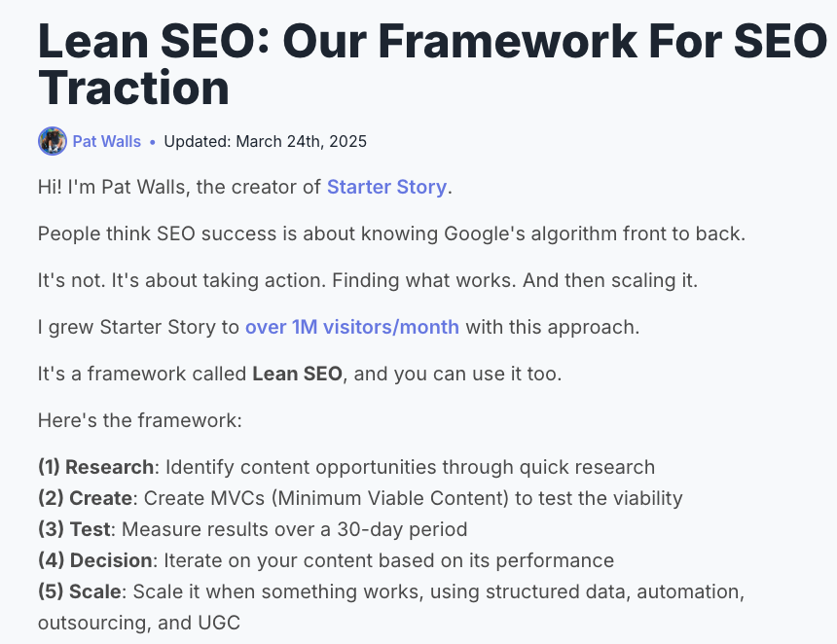
Task: Click Pat Walls' avatar picture
Action: [53, 141]
